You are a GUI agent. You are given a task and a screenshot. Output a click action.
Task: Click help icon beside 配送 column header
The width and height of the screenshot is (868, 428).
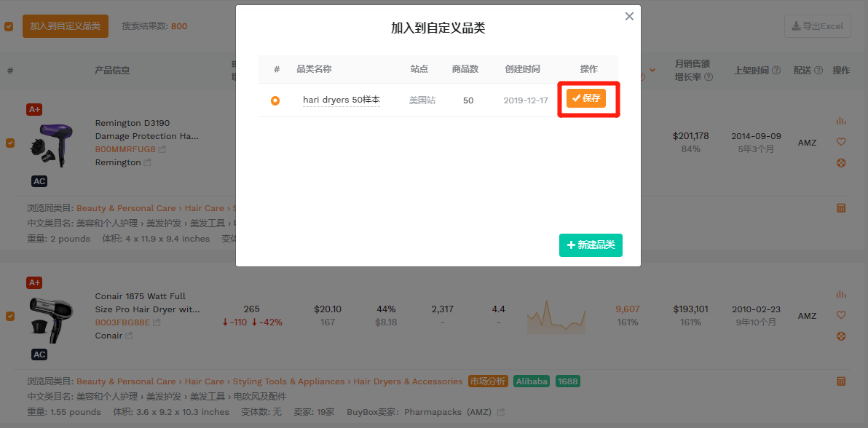(818, 71)
